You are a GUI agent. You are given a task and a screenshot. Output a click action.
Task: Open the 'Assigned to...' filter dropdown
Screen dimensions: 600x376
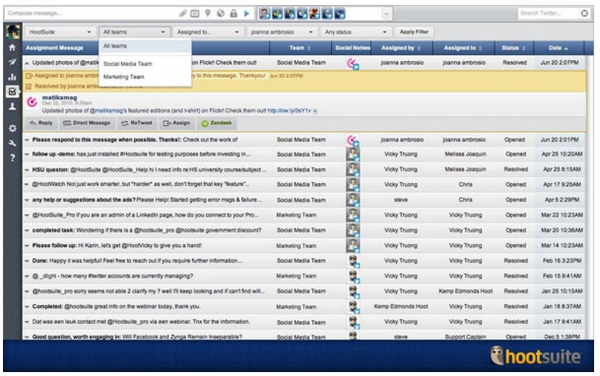tap(207, 32)
